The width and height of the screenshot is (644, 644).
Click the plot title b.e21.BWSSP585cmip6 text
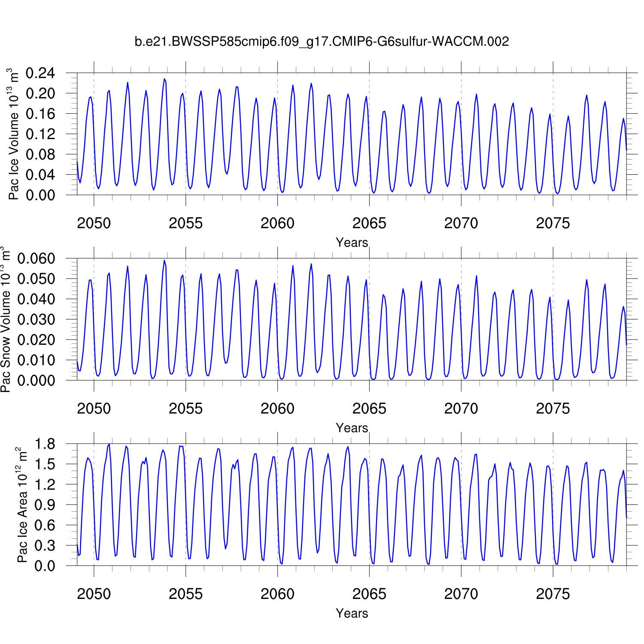(x=322, y=42)
